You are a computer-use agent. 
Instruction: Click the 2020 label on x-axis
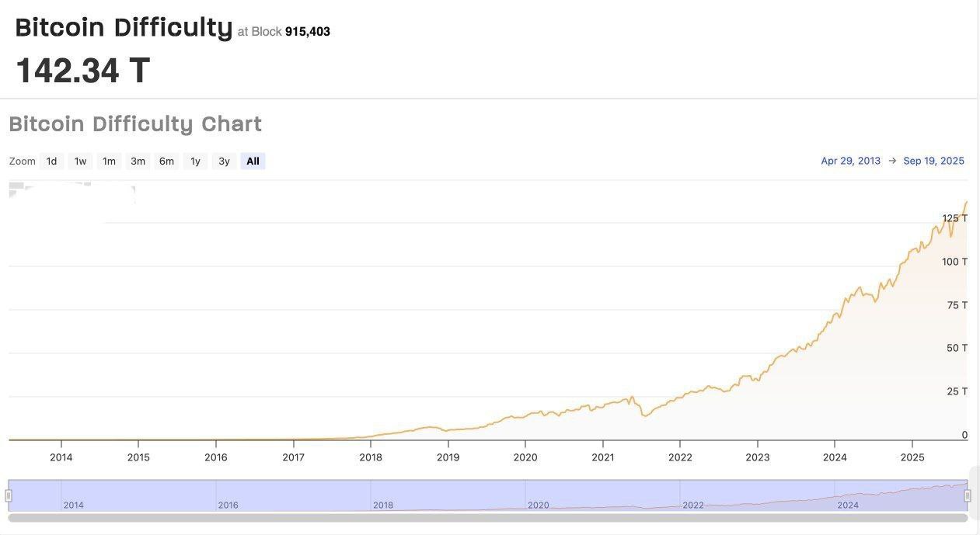[x=525, y=457]
